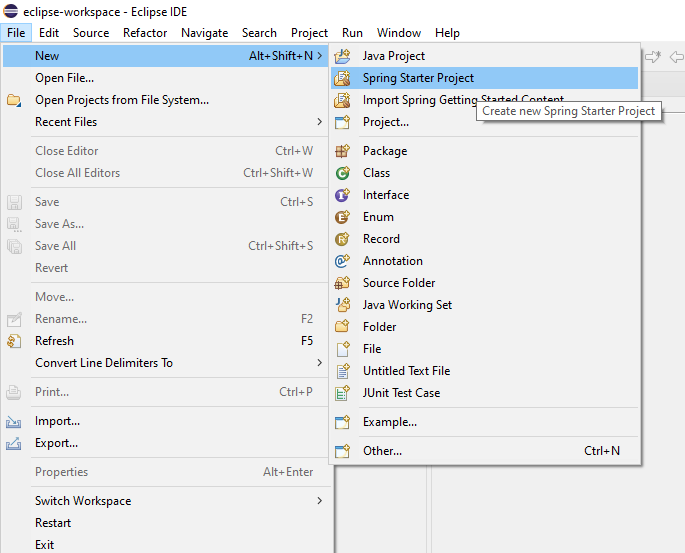Click the Refresh icon in File menu
685x553 pixels.
pos(14,341)
